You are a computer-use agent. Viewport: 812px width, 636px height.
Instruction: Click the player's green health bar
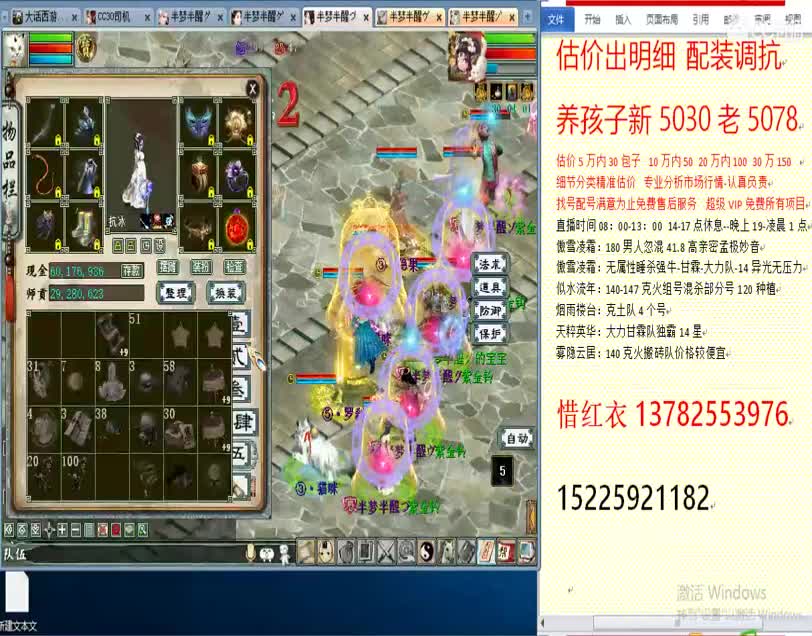click(x=51, y=38)
